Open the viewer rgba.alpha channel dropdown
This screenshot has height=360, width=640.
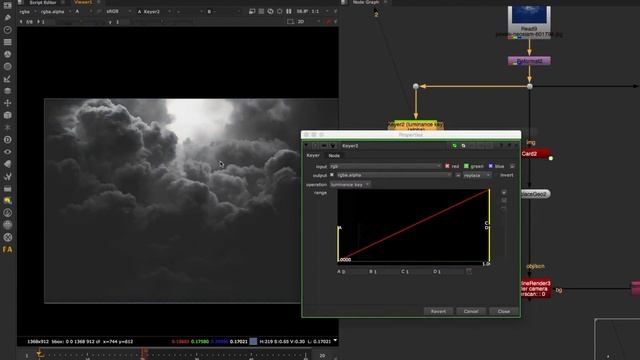pyautogui.click(x=56, y=11)
